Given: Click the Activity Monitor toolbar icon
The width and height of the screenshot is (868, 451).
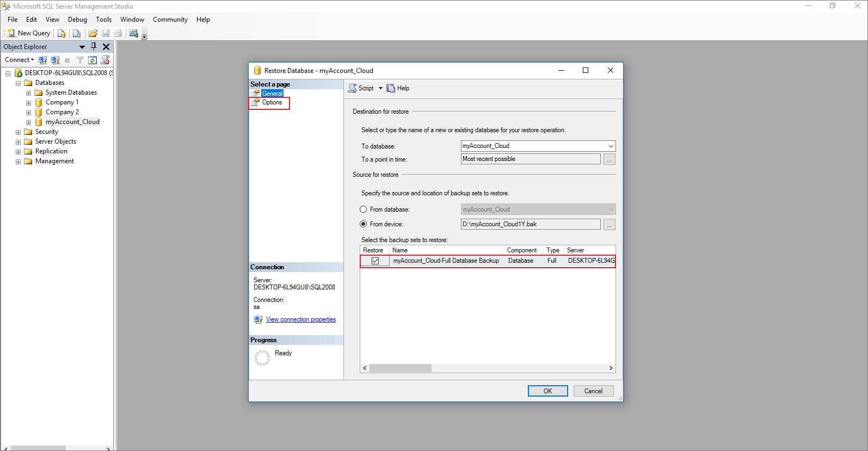Looking at the screenshot, I should (x=134, y=33).
